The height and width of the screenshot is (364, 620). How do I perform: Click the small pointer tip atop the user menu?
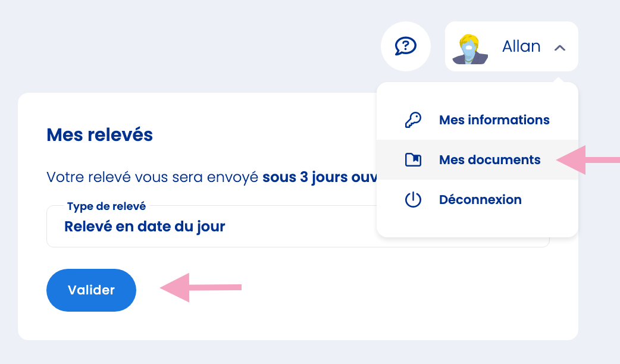tap(559, 80)
